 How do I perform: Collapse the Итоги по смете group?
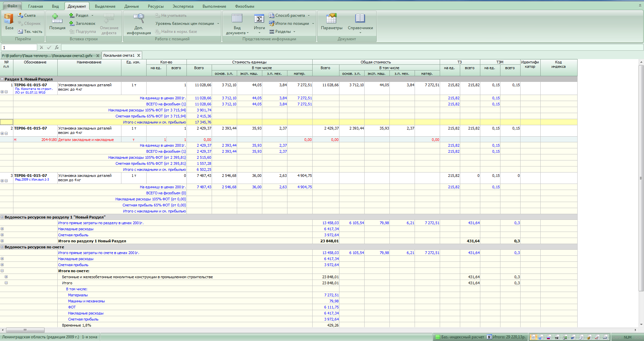point(2,271)
